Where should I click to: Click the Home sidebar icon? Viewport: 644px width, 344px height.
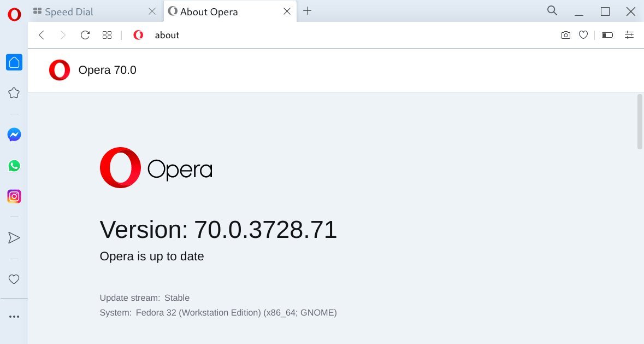14,62
